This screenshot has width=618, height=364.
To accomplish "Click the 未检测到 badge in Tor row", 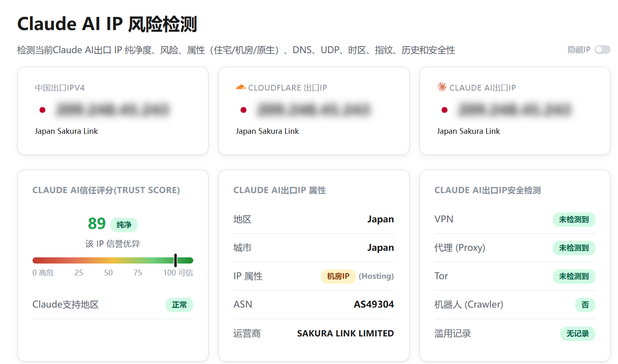I will point(574,276).
